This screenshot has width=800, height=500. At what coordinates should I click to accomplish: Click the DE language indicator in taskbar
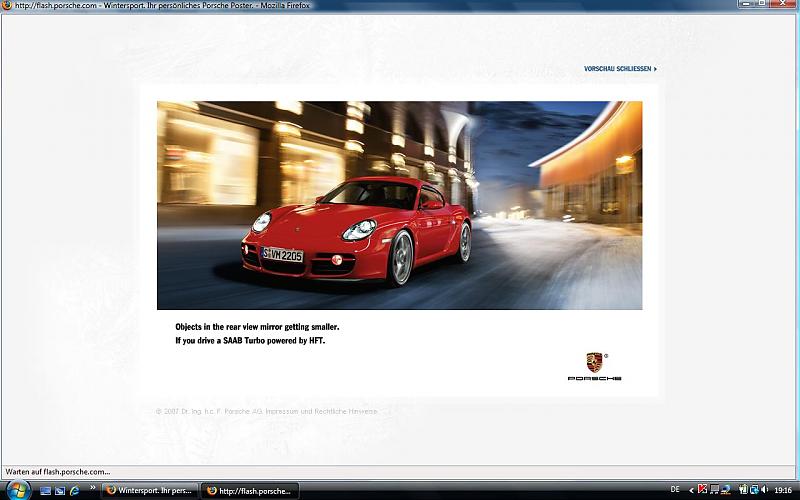[675, 490]
